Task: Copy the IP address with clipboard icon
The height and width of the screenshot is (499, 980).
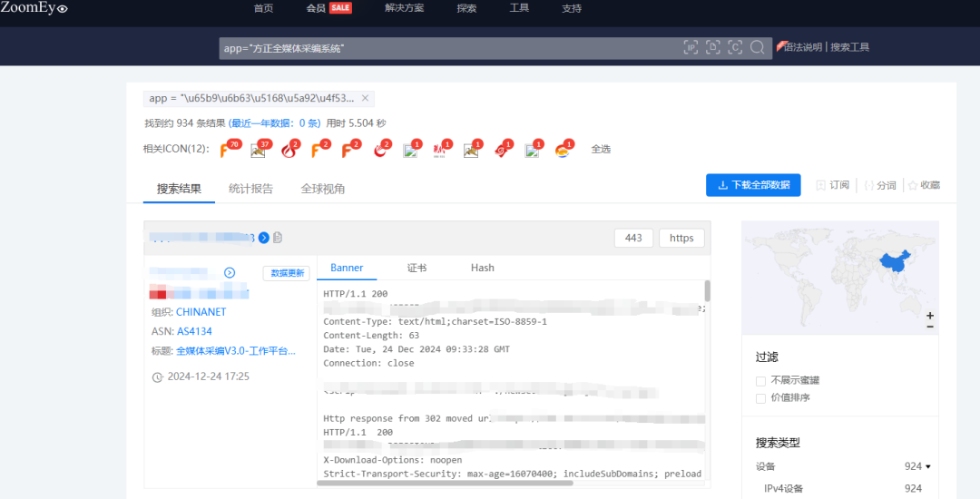Action: [278, 238]
